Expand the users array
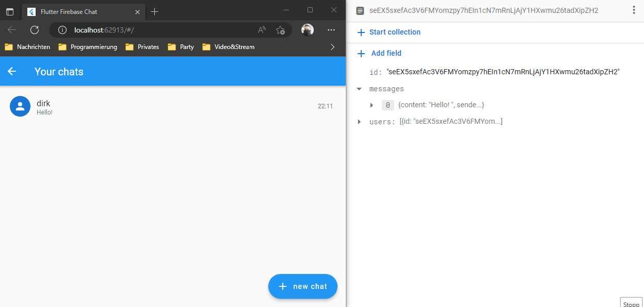 (x=359, y=122)
